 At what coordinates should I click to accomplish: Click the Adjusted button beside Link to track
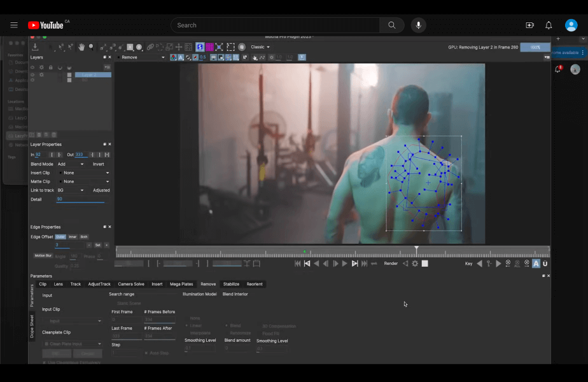[x=101, y=190]
